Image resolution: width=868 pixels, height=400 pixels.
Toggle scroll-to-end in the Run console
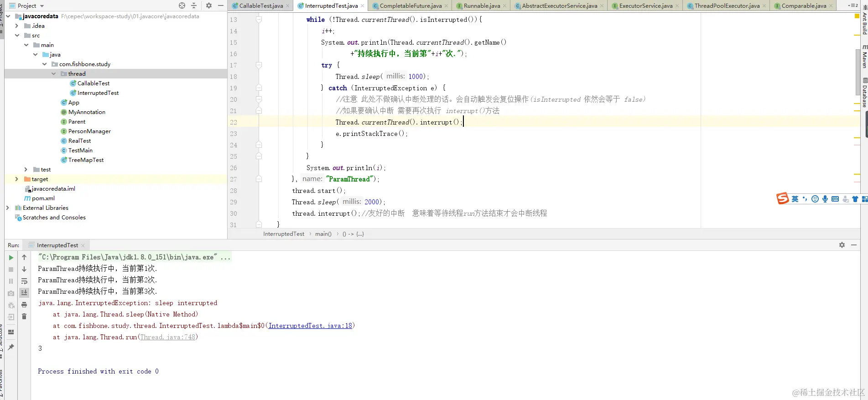(24, 293)
